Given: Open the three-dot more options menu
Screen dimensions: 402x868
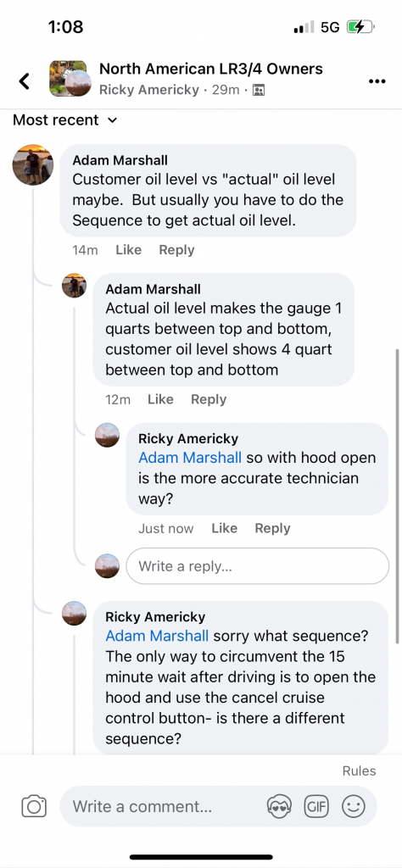Looking at the screenshot, I should tap(377, 81).
